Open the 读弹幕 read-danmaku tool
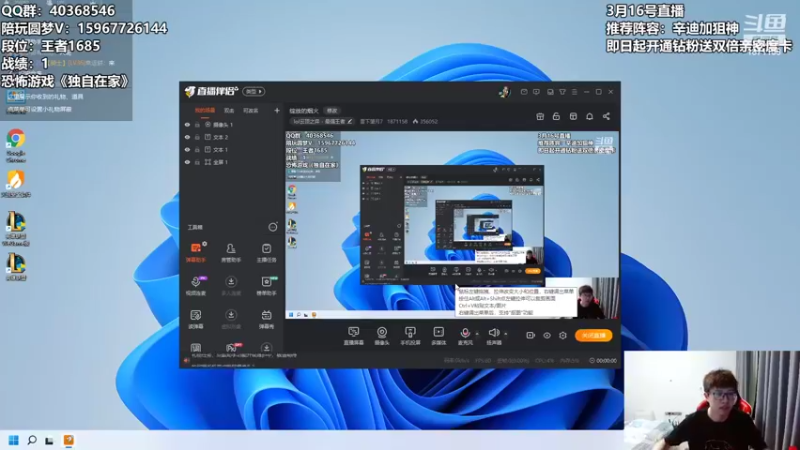The image size is (800, 450). click(195, 319)
